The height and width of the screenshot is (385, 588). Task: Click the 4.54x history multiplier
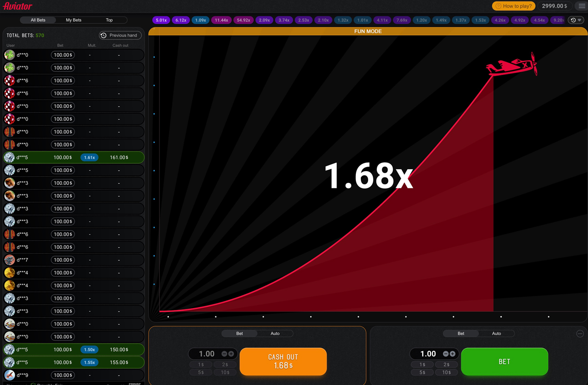539,20
